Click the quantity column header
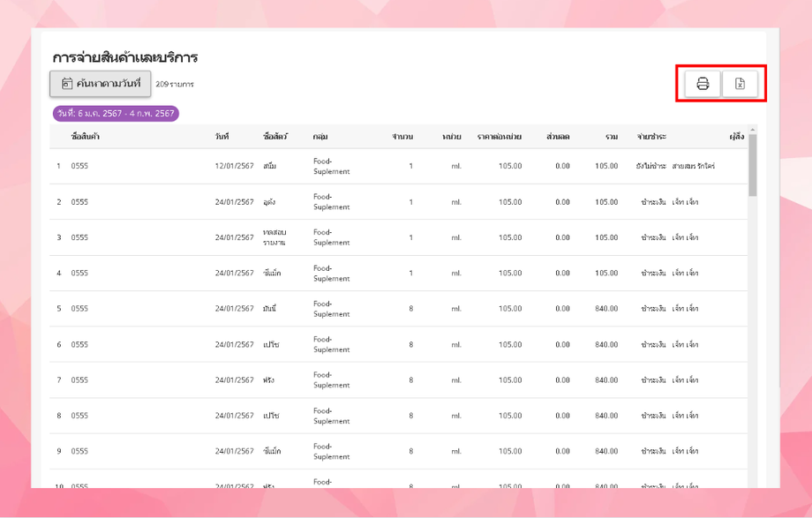812x518 pixels. tap(402, 137)
